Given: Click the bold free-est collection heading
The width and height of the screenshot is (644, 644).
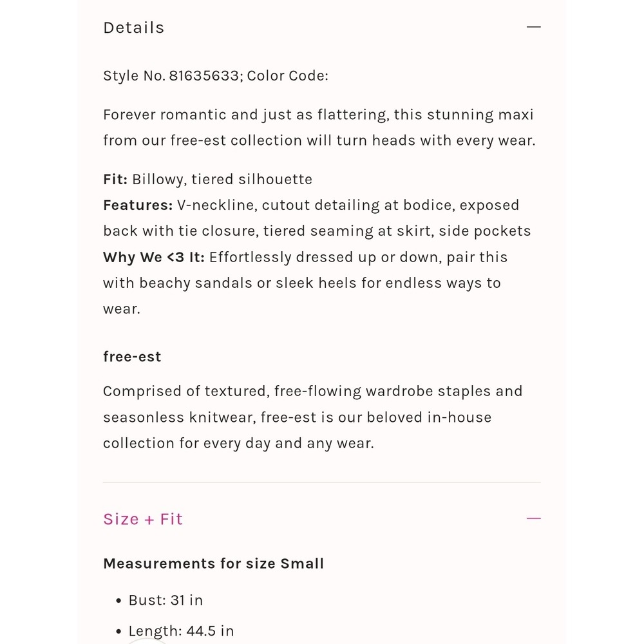Looking at the screenshot, I should (132, 357).
